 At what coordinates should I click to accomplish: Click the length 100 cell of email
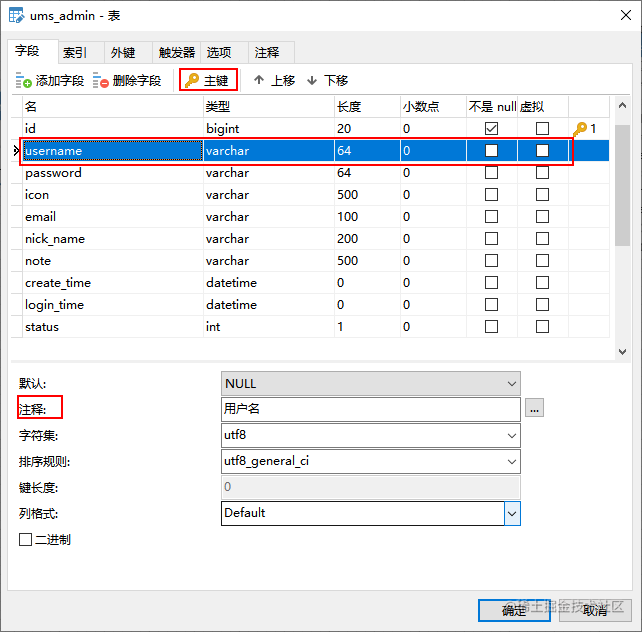[x=368, y=217]
